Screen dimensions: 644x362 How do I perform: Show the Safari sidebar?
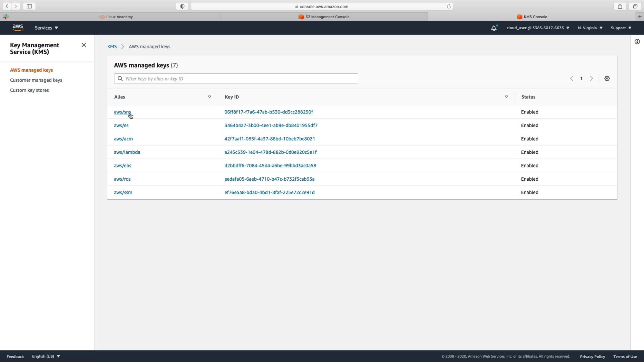(29, 6)
